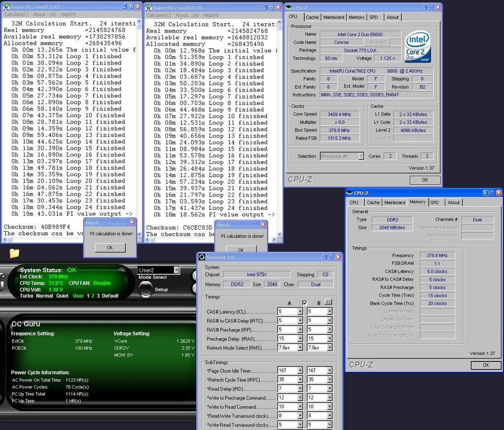Click the Bank Cycle Time value '20 clocks'

click(x=437, y=303)
